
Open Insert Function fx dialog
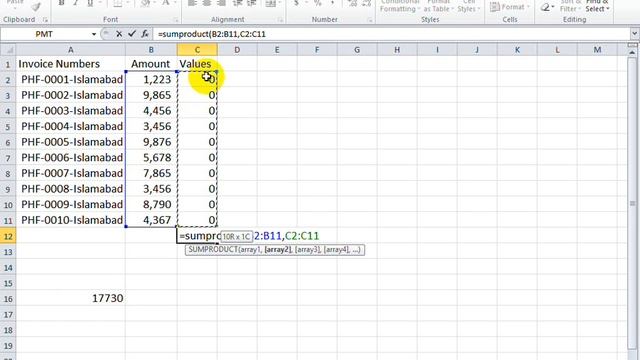(x=145, y=34)
